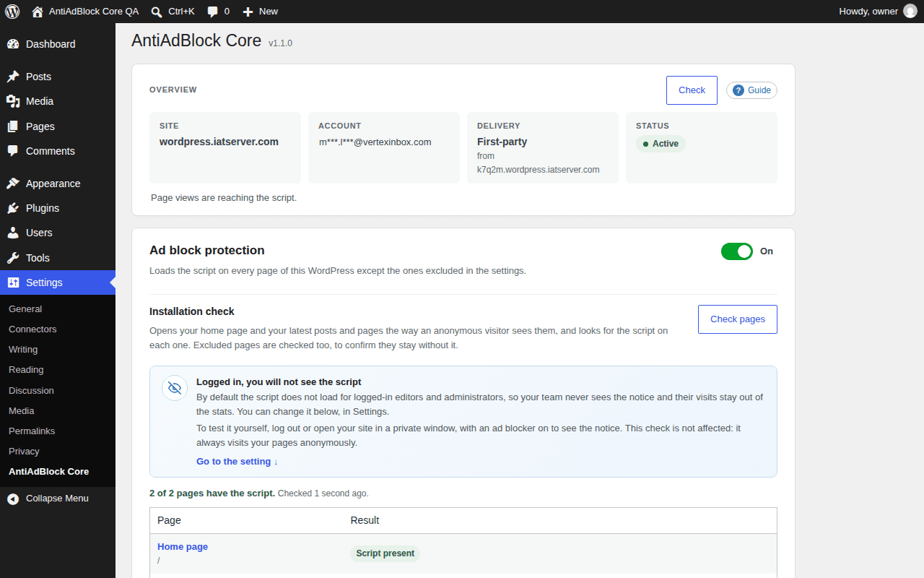The image size is (924, 578).
Task: Click account email m***.l***@vertexinbox.com
Action: [375, 142]
